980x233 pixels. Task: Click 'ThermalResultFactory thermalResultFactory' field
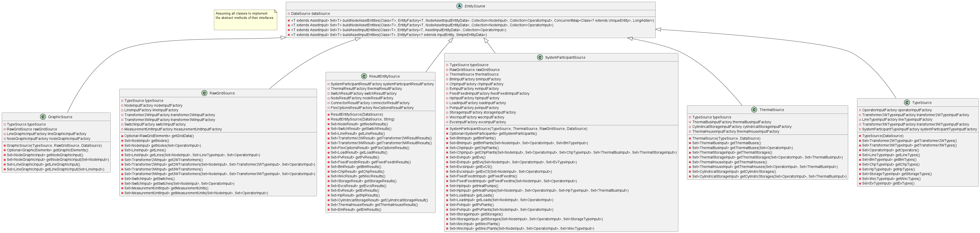click(x=366, y=89)
